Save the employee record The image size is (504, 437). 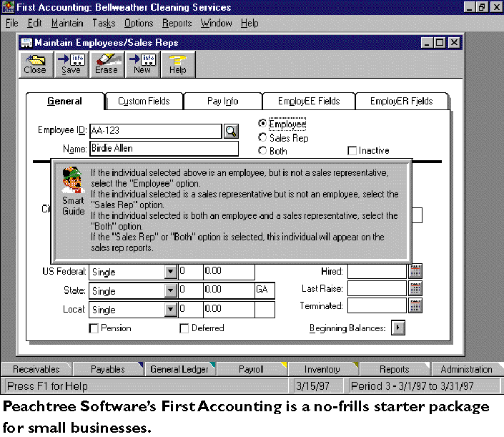71,64
